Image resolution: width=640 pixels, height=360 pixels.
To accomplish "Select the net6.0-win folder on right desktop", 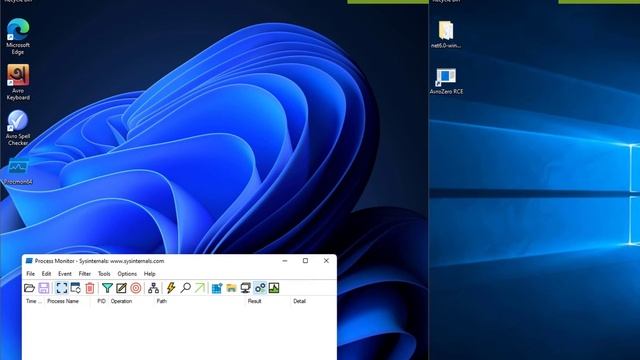I will coord(446,35).
